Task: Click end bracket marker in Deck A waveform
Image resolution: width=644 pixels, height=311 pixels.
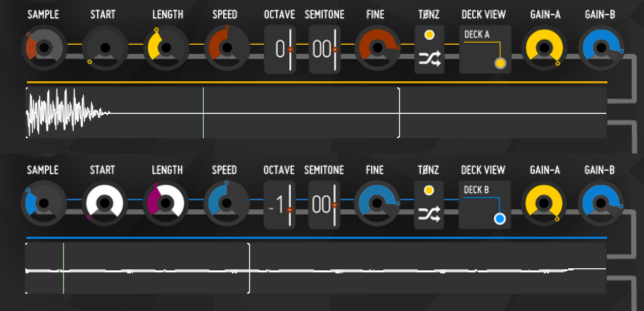Action: click(399, 112)
